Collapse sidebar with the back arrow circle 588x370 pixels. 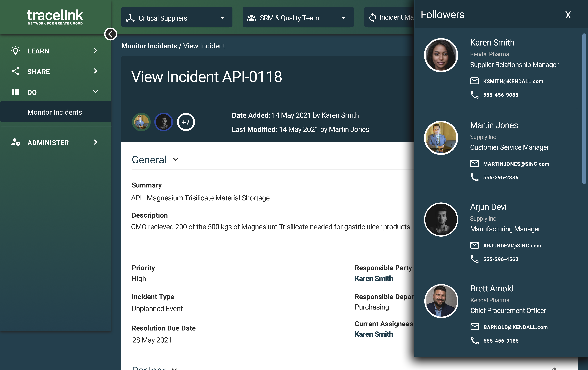111,34
